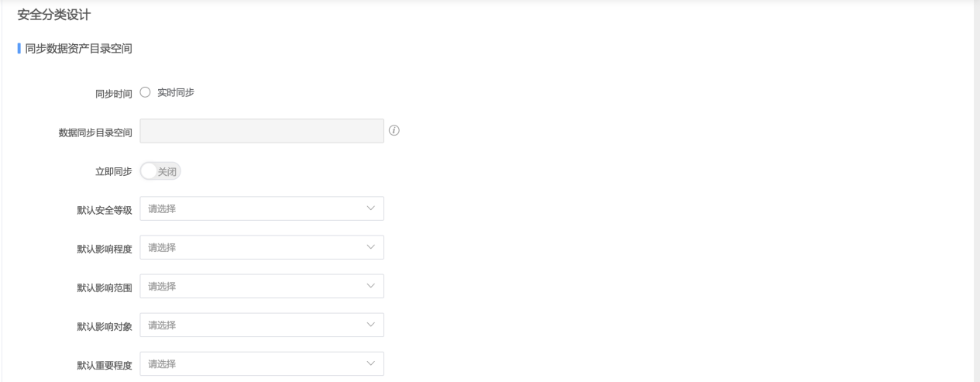This screenshot has height=382, width=980.
Task: Expand the 默认重要程度 select box
Action: point(262,363)
